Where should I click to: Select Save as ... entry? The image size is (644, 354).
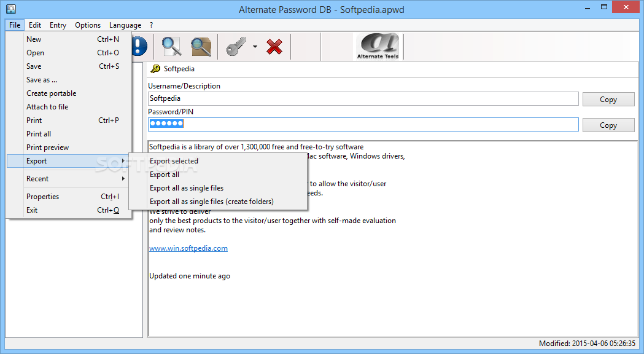[x=69, y=80]
